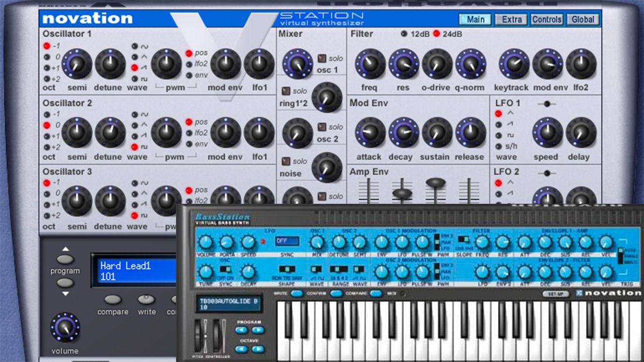The image size is (644, 362).
Task: Click the BassStation CONFIRM button
Action: click(336, 293)
